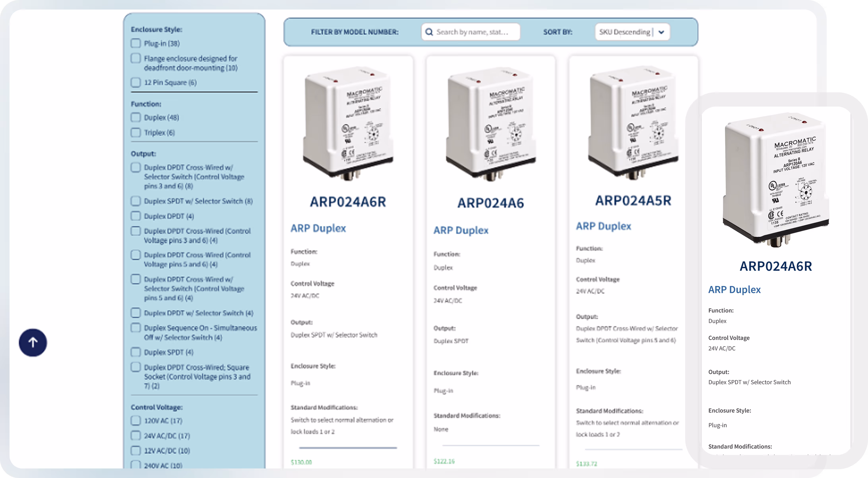The image size is (868, 478).
Task: Click the search magnifier icon
Action: click(x=429, y=32)
